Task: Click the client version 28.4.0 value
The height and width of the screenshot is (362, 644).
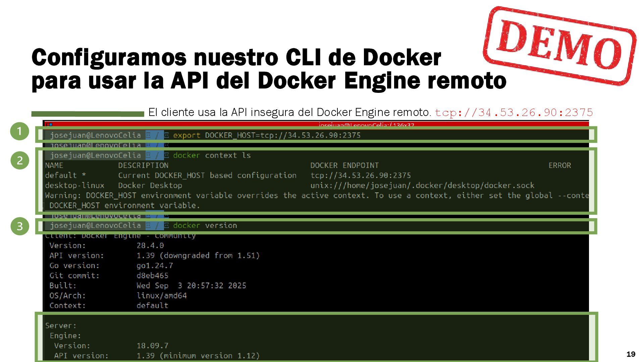Action: [x=150, y=246]
